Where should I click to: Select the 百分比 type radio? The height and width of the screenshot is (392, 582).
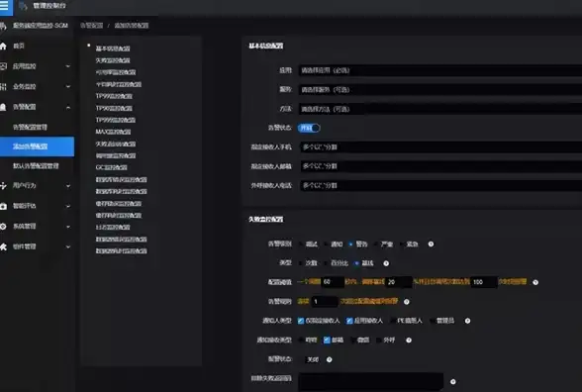[326, 263]
